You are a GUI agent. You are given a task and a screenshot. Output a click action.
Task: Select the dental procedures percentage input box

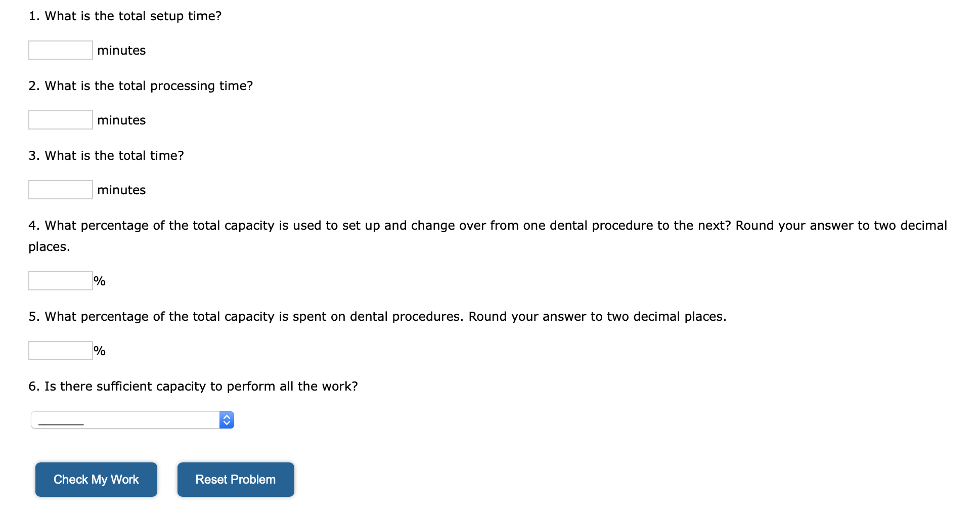coord(61,351)
